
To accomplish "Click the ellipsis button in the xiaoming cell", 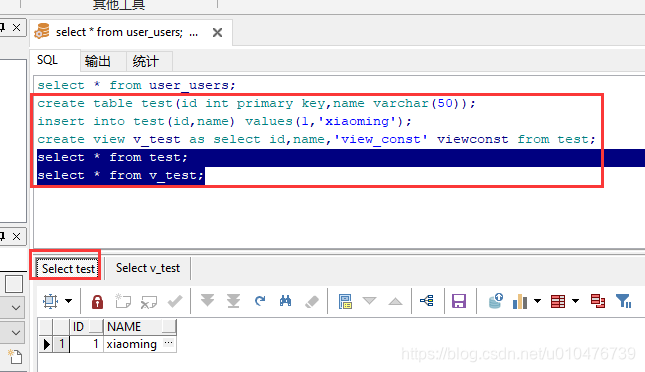I will 169,342.
